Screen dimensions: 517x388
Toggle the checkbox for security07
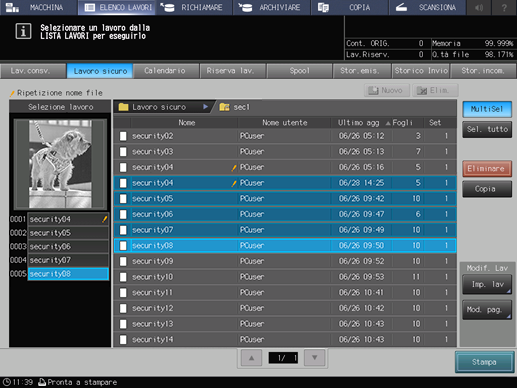[123, 230]
